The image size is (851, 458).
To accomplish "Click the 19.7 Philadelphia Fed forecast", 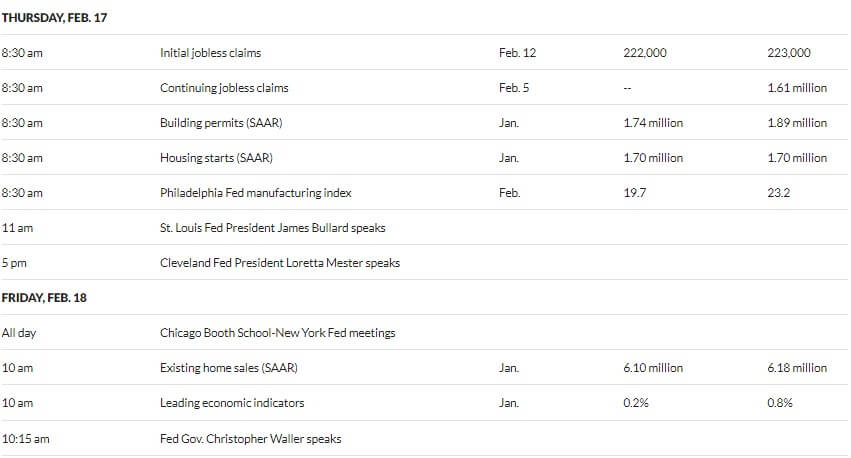I will (x=634, y=193).
